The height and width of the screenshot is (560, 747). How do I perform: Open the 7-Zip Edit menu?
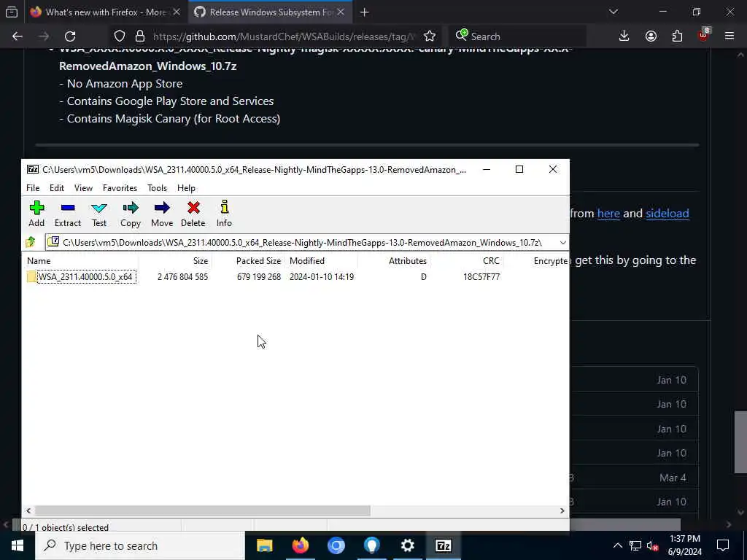point(57,188)
